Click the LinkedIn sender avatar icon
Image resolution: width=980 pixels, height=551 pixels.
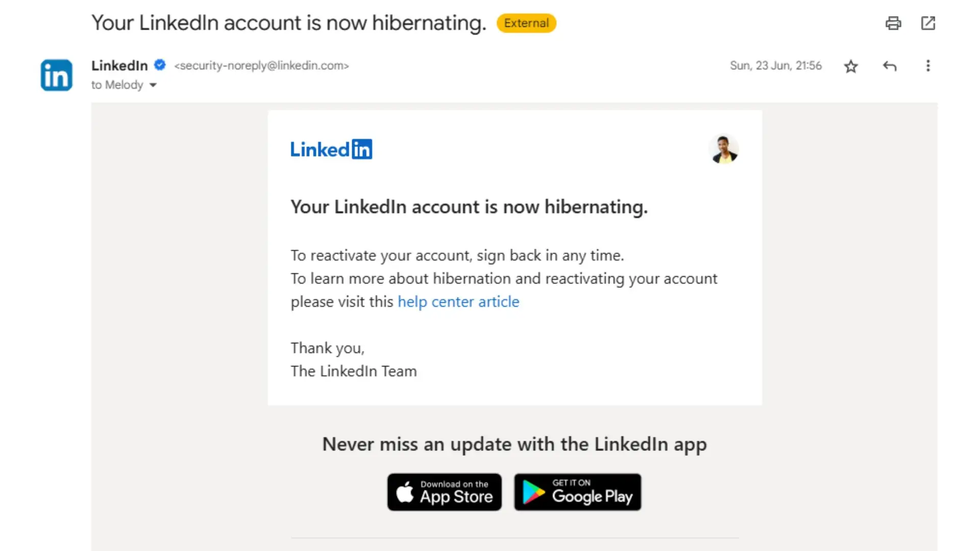(57, 75)
